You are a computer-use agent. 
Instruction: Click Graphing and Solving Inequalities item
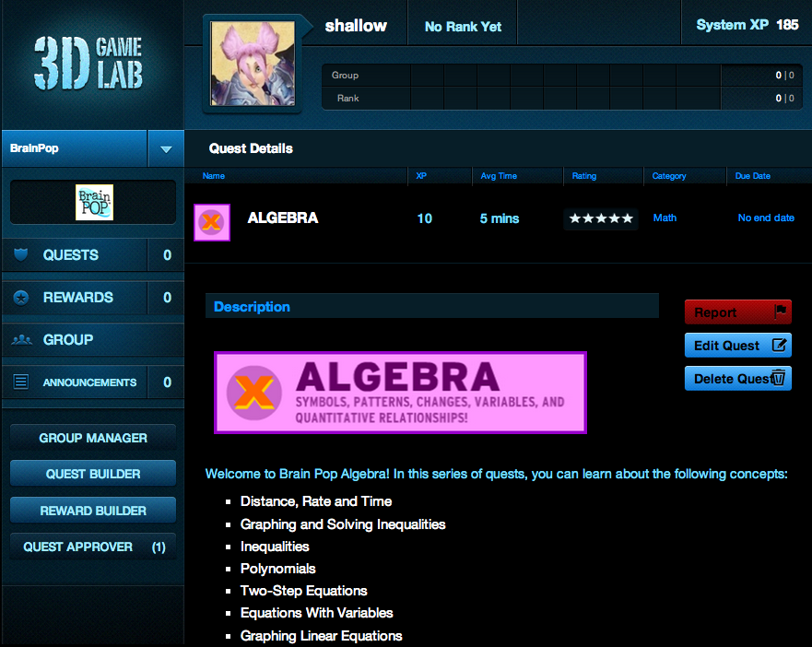point(343,524)
